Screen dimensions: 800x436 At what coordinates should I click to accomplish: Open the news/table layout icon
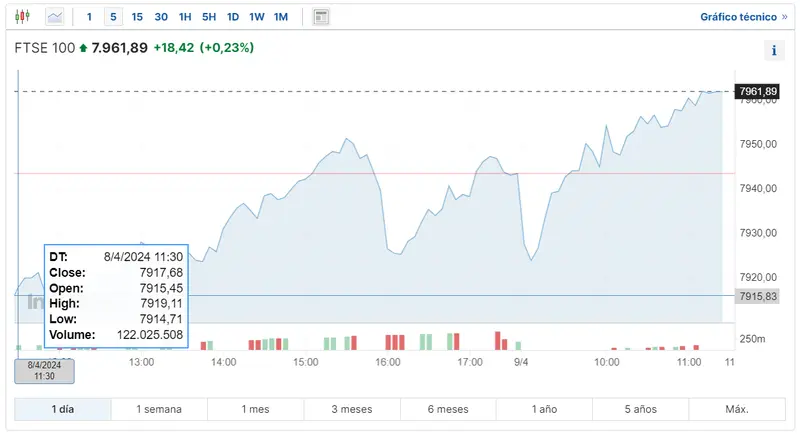321,17
